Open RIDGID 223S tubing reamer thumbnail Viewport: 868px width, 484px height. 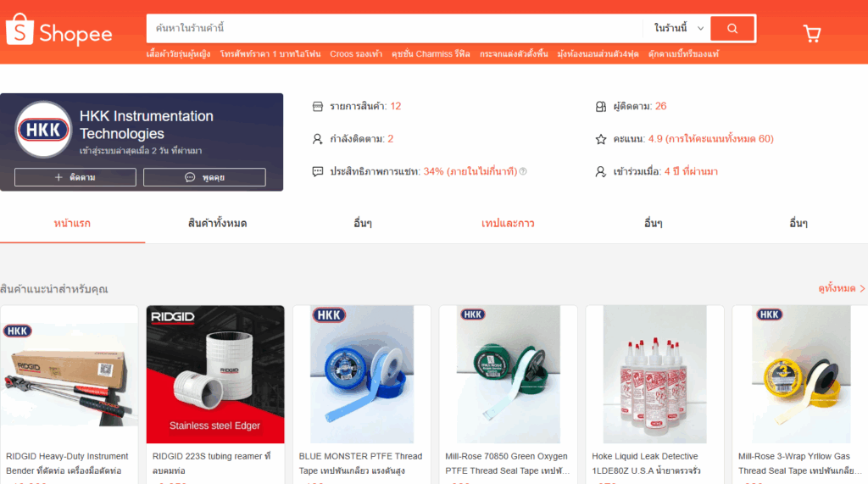(215, 375)
